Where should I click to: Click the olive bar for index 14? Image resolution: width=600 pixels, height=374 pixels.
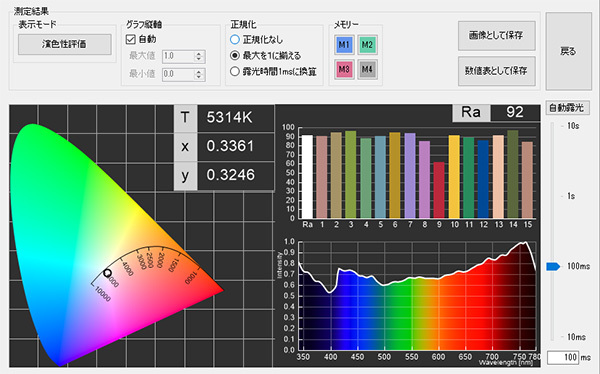513,174
